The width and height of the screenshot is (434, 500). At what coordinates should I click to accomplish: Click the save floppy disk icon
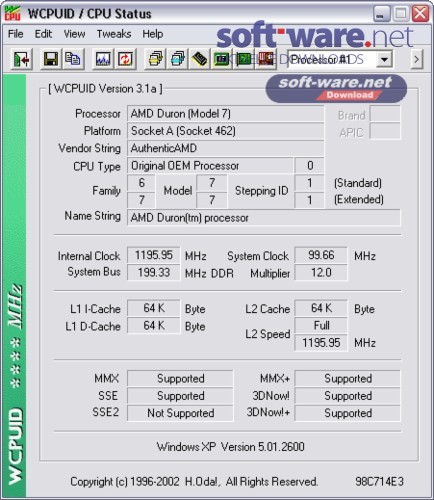tap(51, 59)
